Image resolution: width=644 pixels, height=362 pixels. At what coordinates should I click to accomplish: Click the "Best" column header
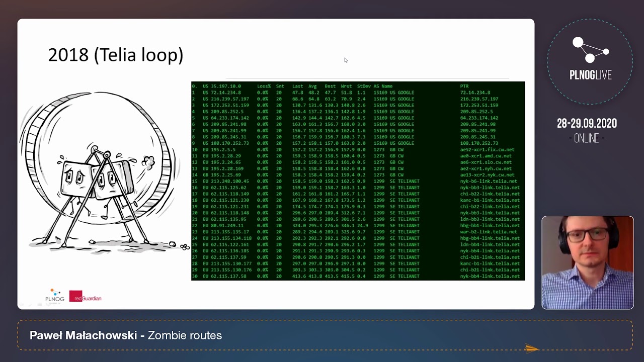point(330,86)
